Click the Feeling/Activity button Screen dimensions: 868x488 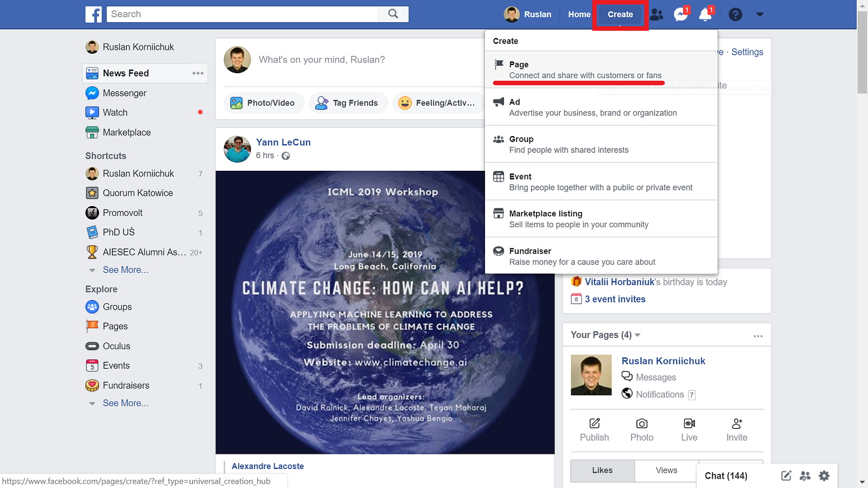[437, 103]
